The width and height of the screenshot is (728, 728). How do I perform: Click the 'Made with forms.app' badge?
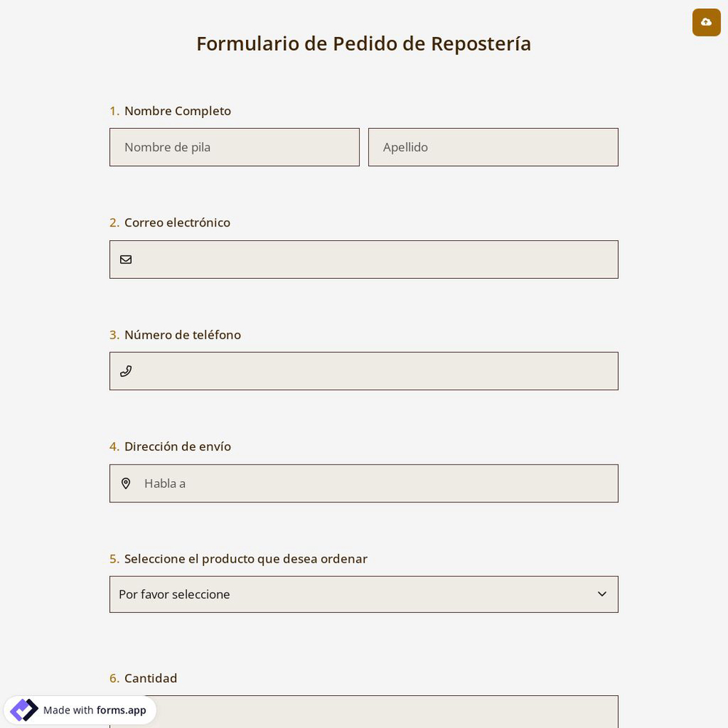(80, 710)
